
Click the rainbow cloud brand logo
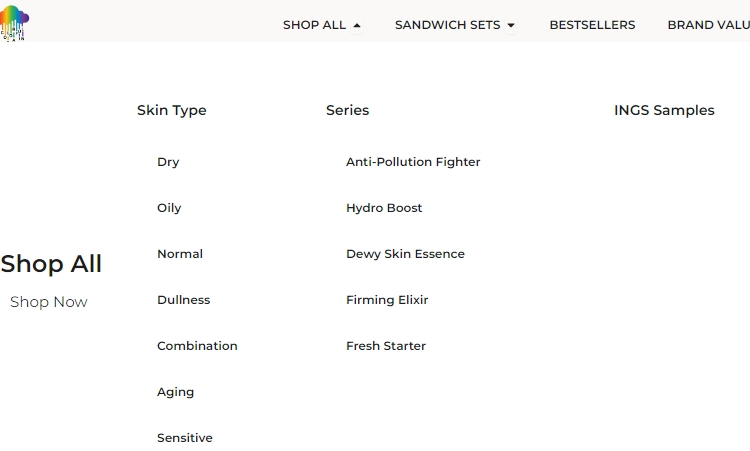click(14, 23)
